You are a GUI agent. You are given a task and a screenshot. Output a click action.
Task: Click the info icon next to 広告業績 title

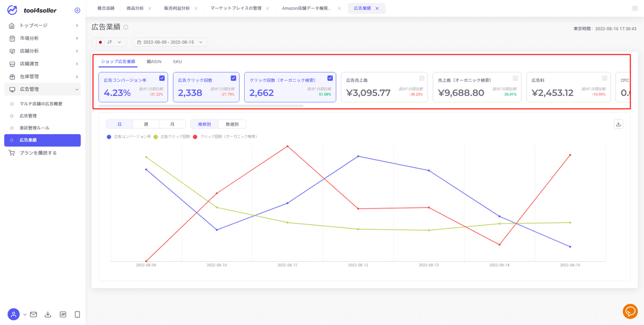[126, 27]
